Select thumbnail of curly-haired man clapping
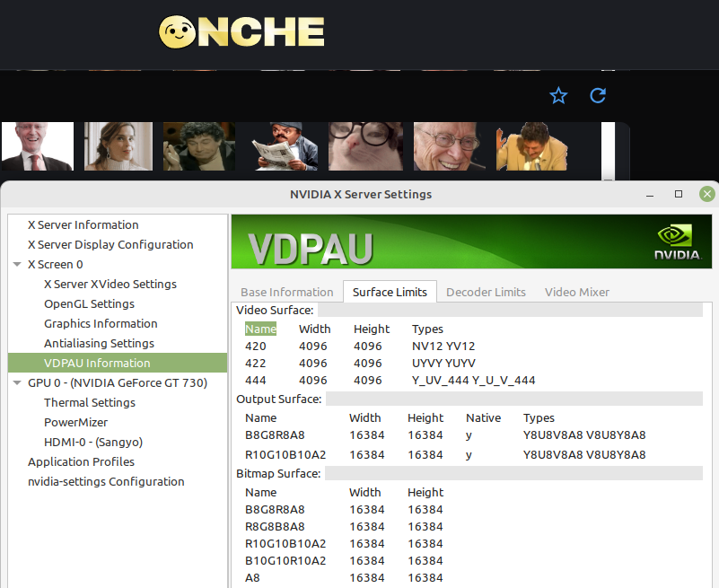The image size is (719, 588). point(199,146)
